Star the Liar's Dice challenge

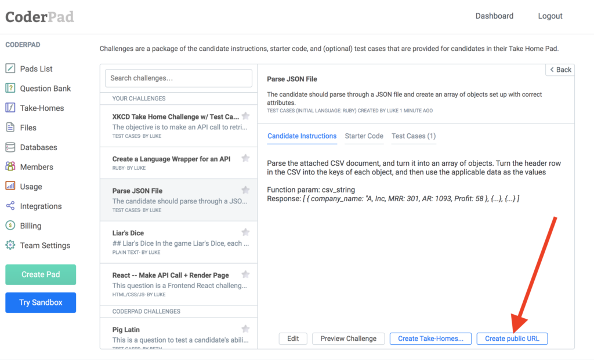[x=245, y=232]
